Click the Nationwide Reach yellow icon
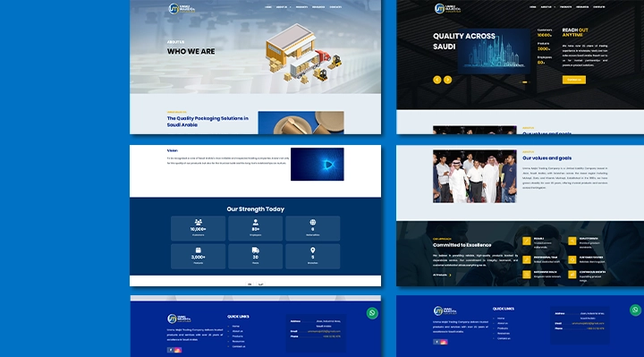Screen dimensions: 644x357 (527, 275)
